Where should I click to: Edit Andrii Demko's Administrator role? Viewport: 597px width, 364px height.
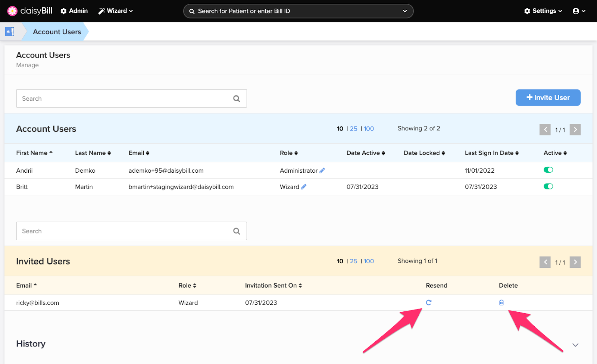(322, 170)
